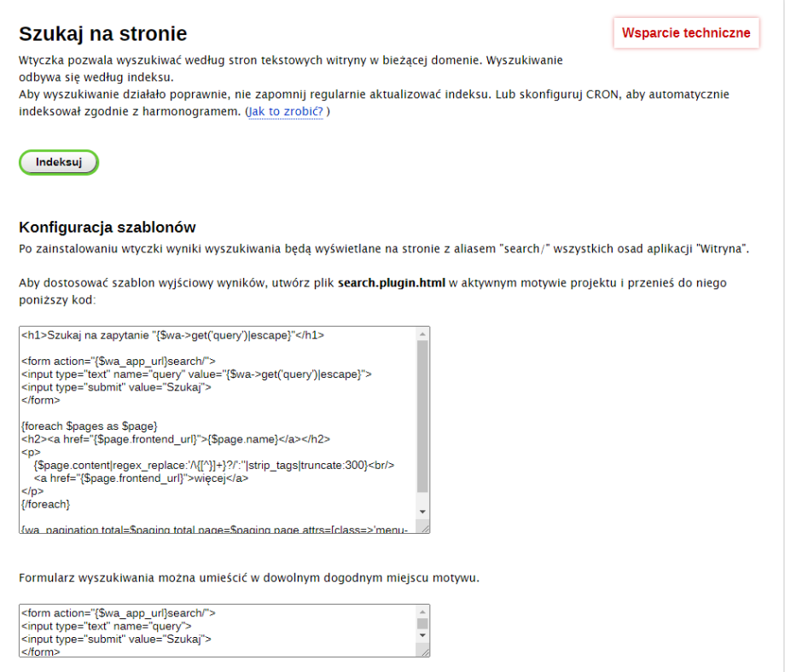Viewport: 785px width, 672px height.
Task: Click the h1 'Szukaj na zapytanie' code line
Action: click(x=172, y=335)
